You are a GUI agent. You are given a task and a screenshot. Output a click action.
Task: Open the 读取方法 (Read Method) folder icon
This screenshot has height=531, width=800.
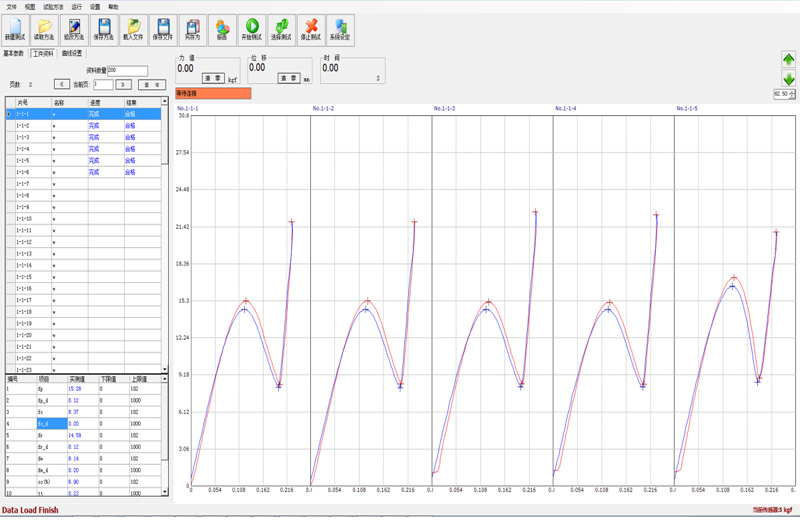coord(45,28)
